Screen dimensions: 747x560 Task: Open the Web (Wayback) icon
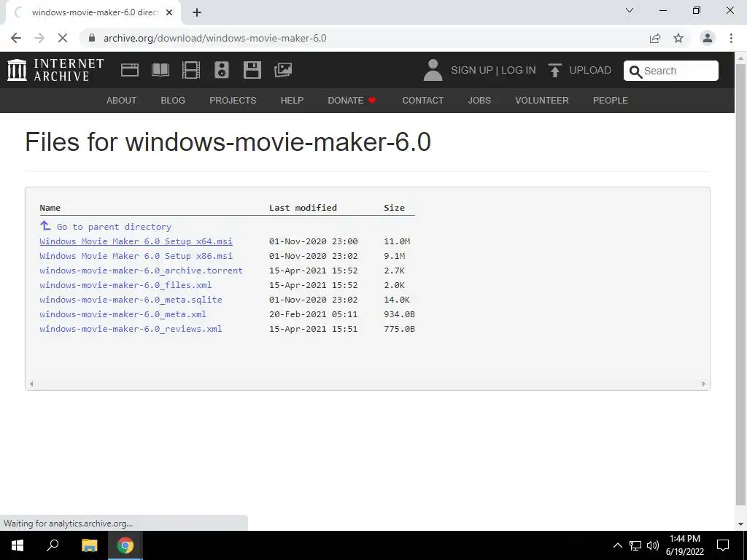130,70
